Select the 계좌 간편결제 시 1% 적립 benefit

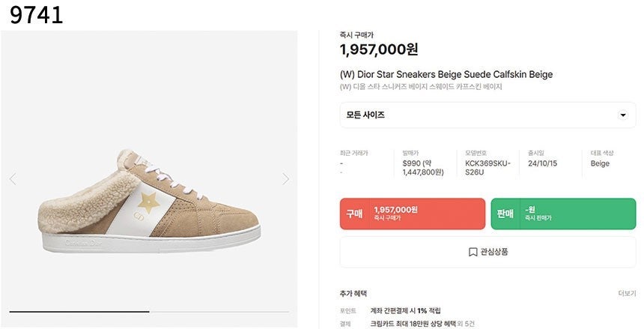point(405,310)
